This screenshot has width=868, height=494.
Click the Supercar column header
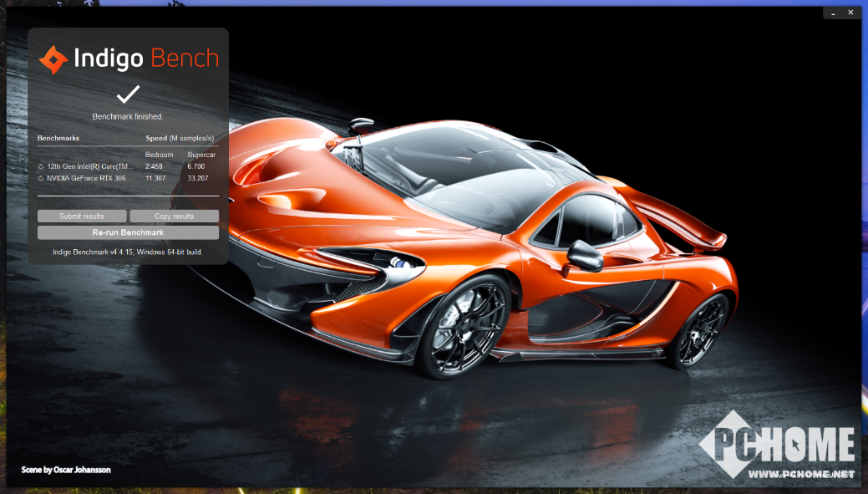click(201, 155)
